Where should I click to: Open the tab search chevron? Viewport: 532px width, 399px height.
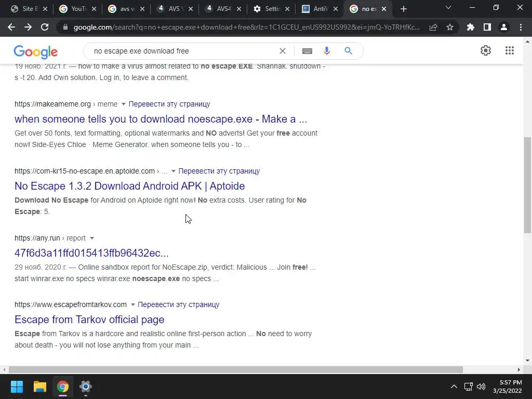[x=448, y=7]
